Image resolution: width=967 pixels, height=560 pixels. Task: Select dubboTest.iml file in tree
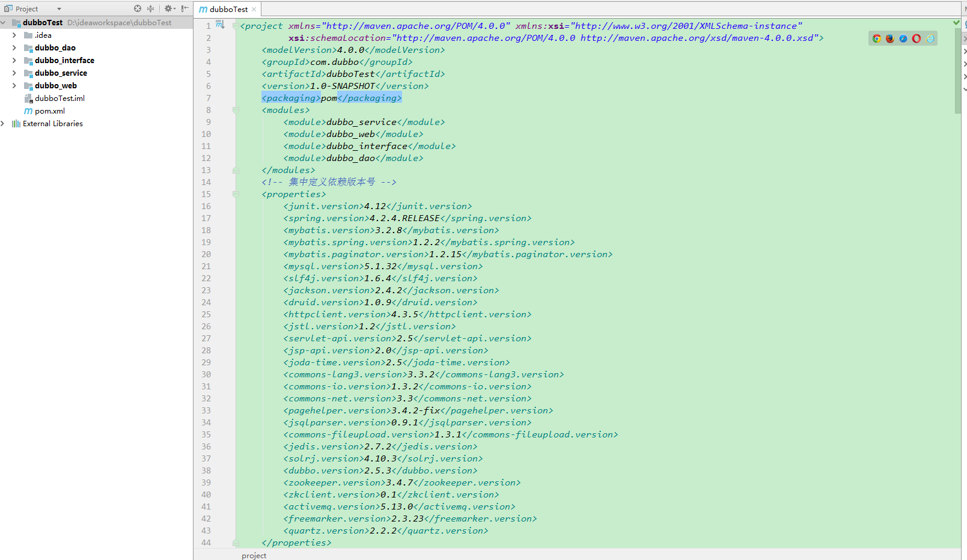59,98
